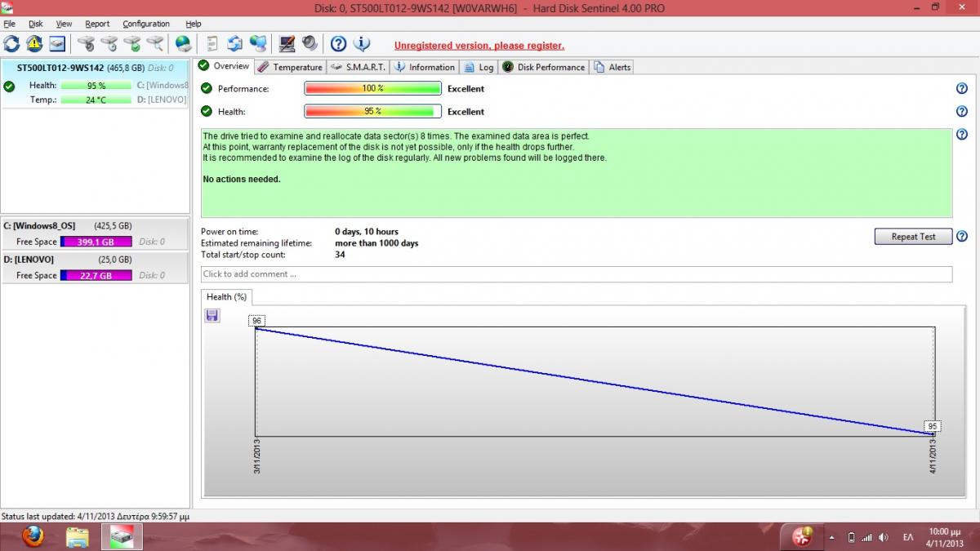Click the 95 data point label on graph
980x551 pixels.
pos(933,426)
